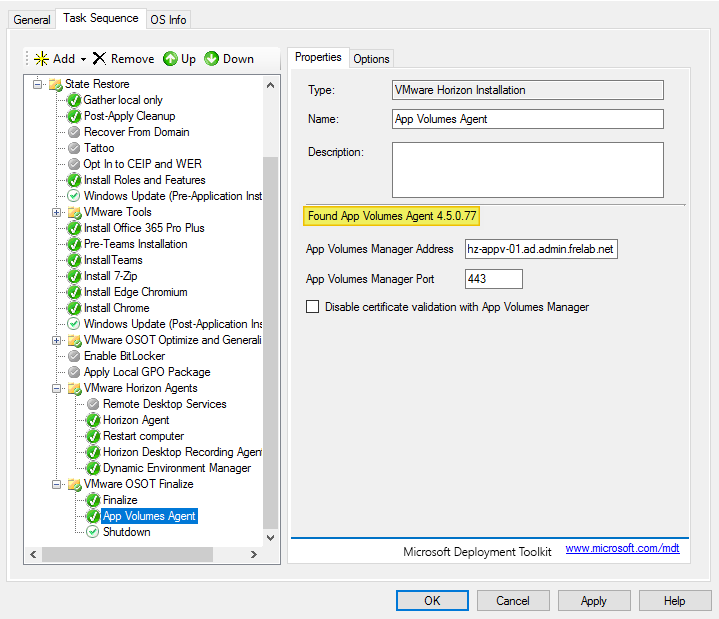
Task: Click the App Volumes Manager Port field
Action: coord(494,279)
